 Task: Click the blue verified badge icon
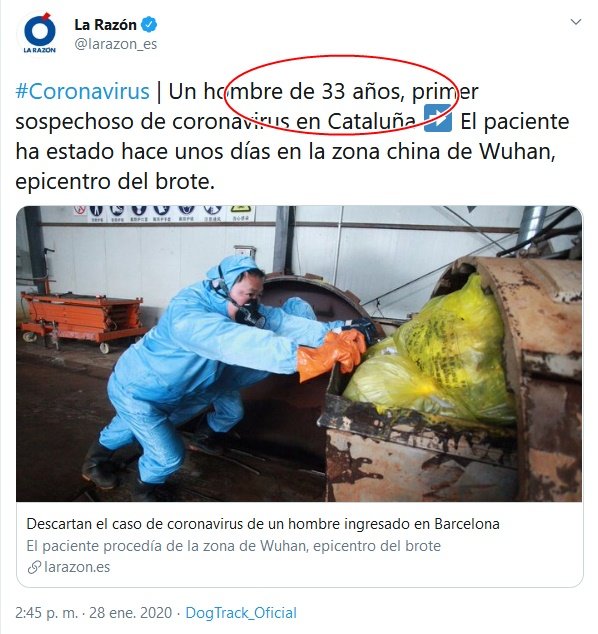pyautogui.click(x=149, y=25)
